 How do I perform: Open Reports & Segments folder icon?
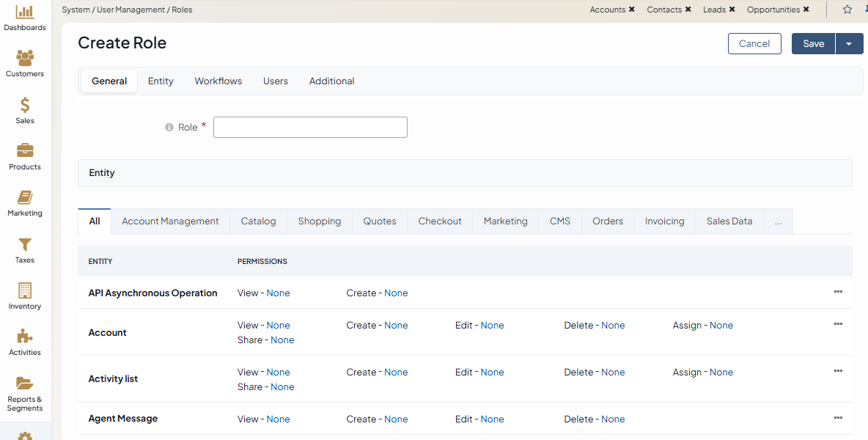click(25, 384)
